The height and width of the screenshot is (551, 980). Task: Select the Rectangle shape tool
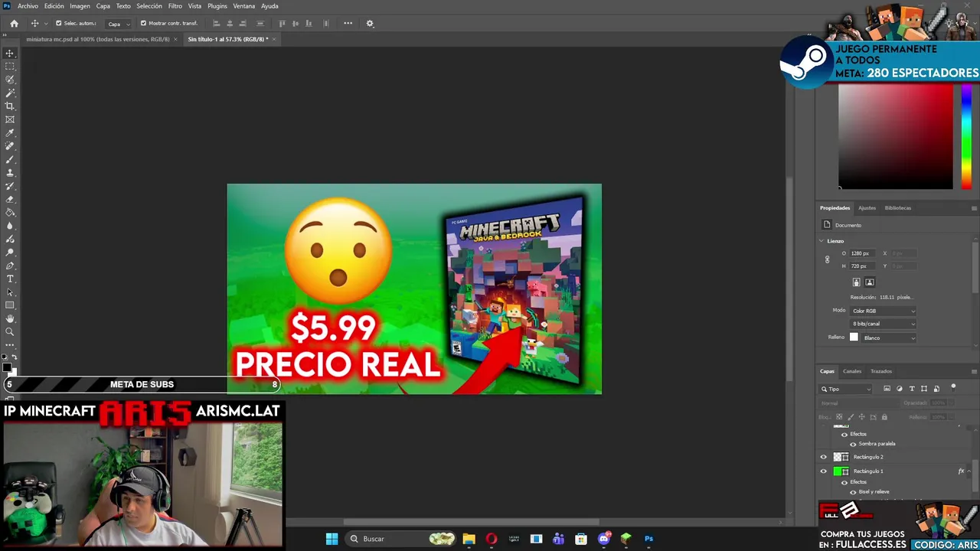pyautogui.click(x=10, y=305)
